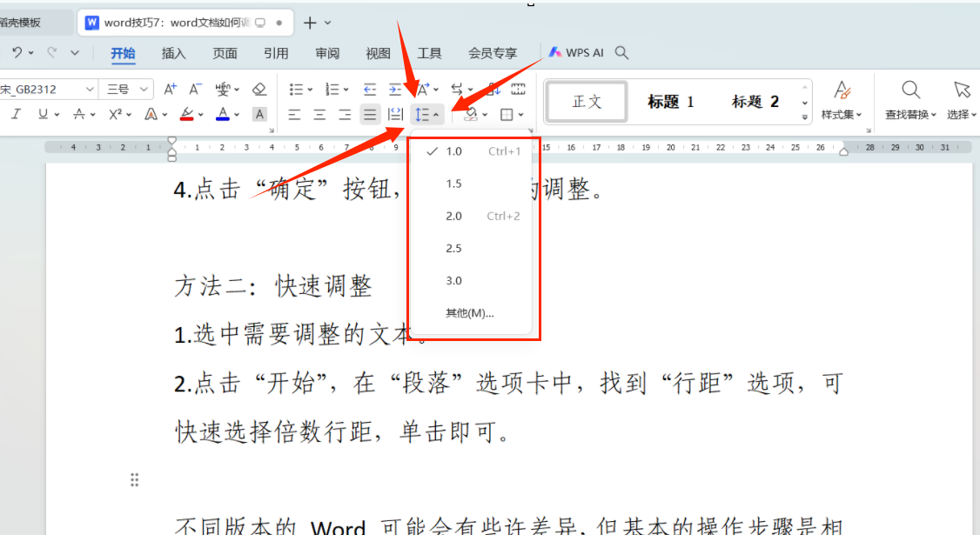This screenshot has width=980, height=535.
Task: Open the 插入 ribbon tab
Action: click(x=174, y=53)
